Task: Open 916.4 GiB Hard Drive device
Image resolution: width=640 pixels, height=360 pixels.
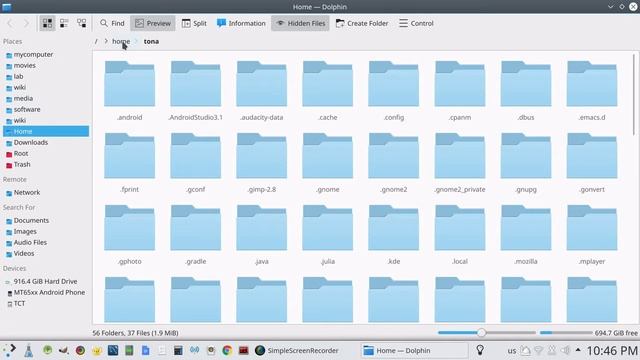Action: tap(46, 281)
